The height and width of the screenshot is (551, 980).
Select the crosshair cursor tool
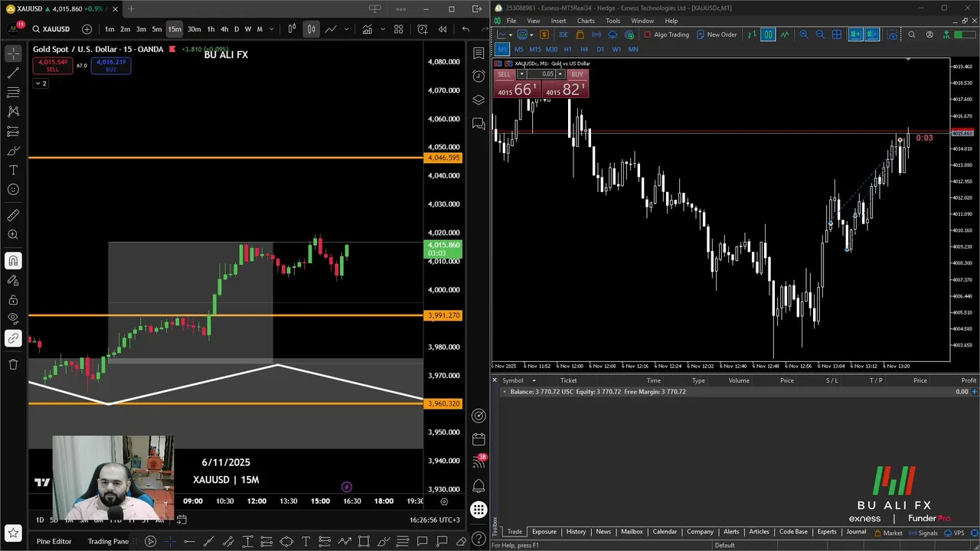point(13,54)
